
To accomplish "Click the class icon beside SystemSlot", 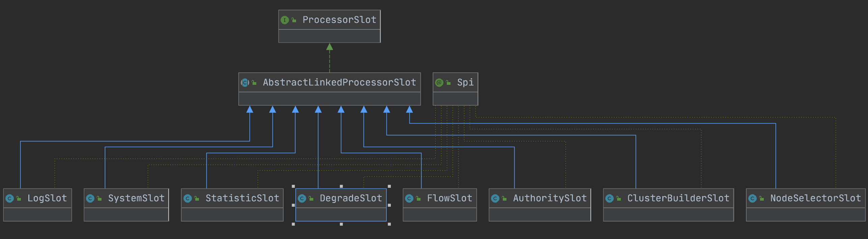I will pos(90,199).
